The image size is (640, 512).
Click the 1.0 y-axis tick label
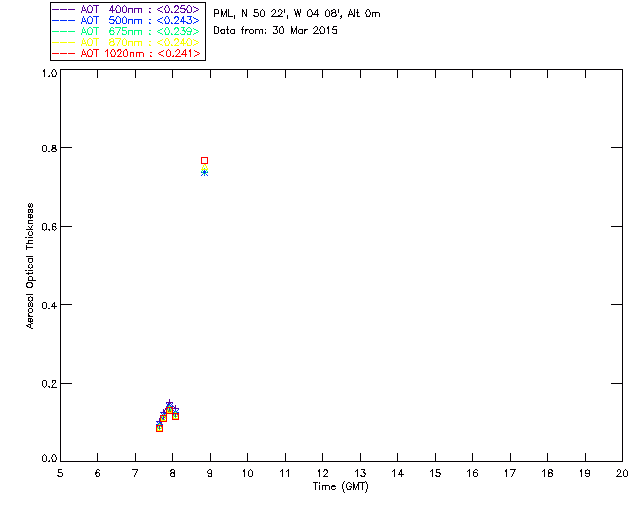point(49,73)
